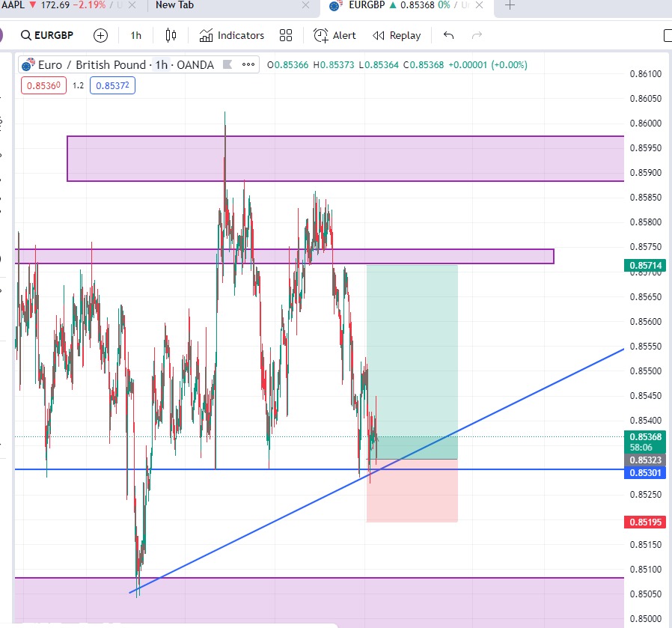Select the middle purple rectangle near 0.85750

coord(284,256)
